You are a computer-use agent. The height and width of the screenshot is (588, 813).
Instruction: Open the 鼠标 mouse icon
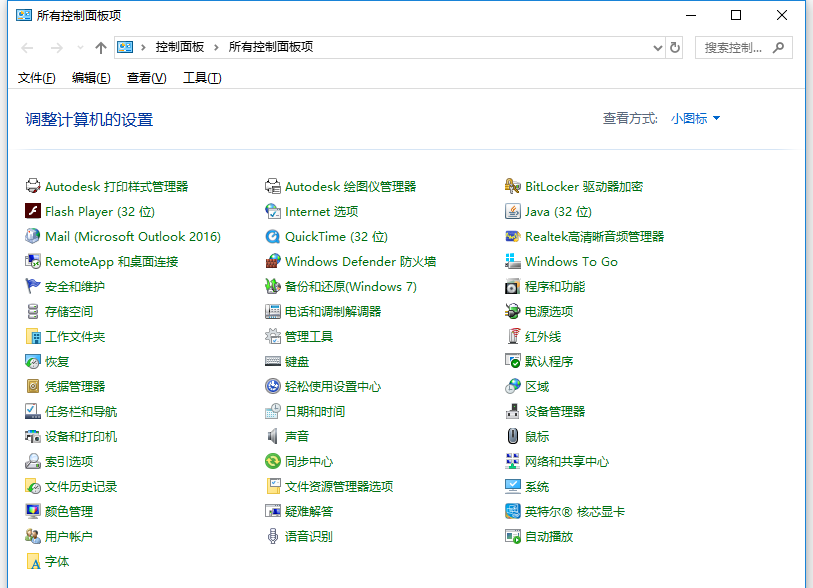tap(513, 436)
